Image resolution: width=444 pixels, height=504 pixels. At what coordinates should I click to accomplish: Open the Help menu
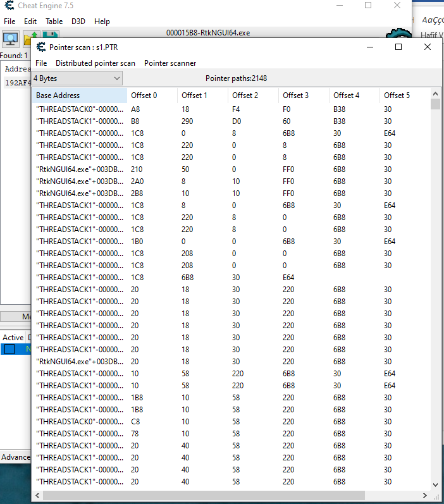coord(102,22)
